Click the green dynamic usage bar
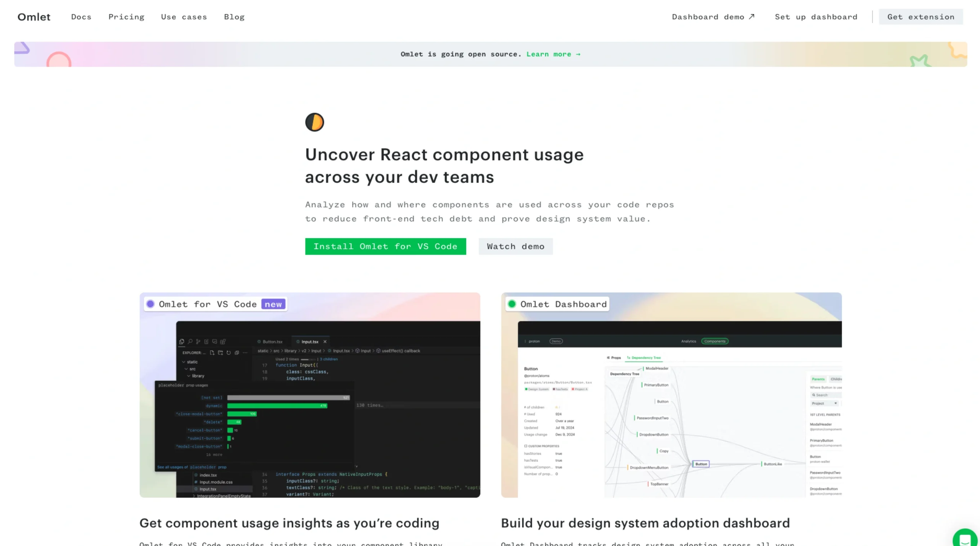Screen dimensions: 980x546 point(277,406)
